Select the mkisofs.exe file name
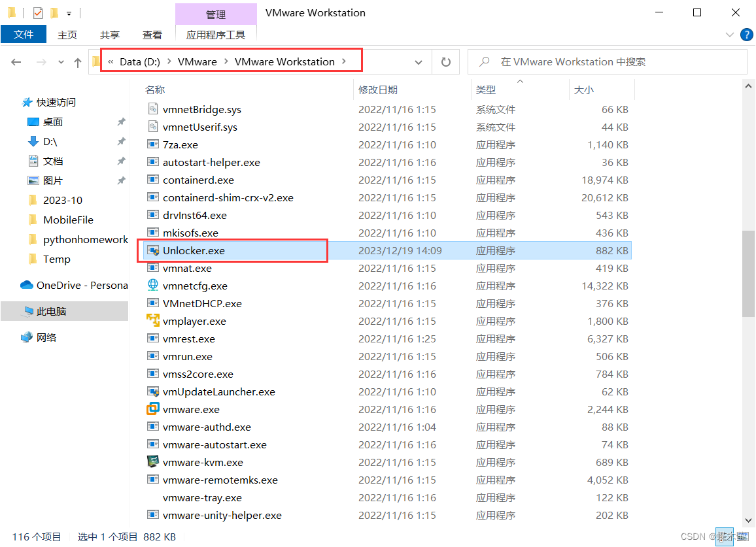 pyautogui.click(x=190, y=233)
